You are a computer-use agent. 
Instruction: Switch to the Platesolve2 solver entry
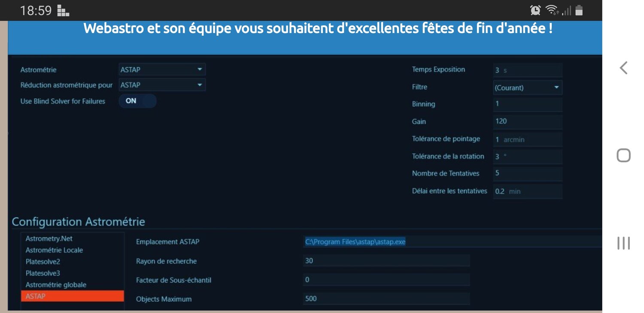pyautogui.click(x=43, y=261)
